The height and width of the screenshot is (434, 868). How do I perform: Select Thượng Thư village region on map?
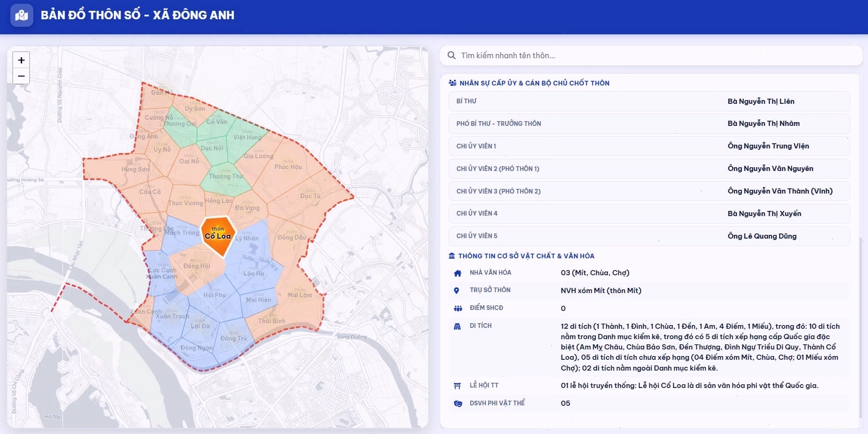point(226,176)
